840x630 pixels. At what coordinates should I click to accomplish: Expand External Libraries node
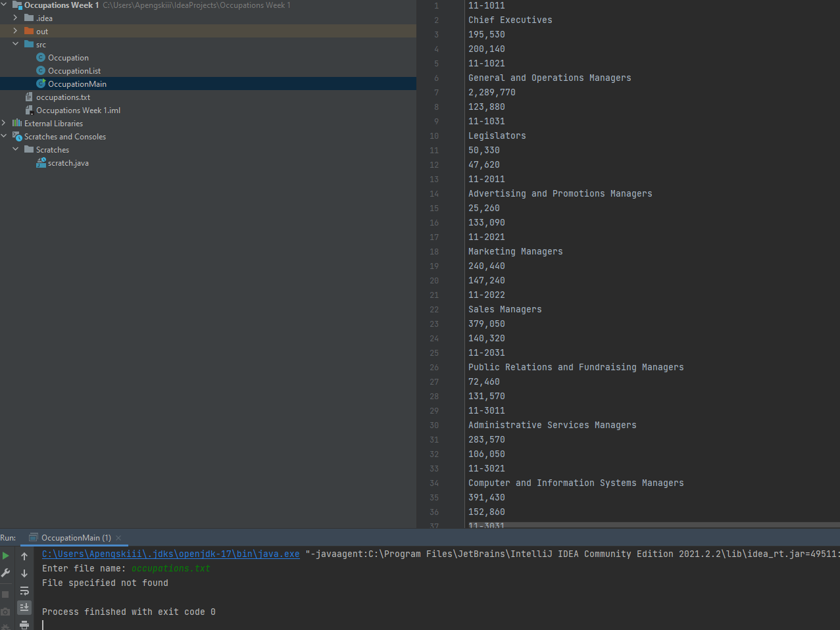[x=4, y=123]
